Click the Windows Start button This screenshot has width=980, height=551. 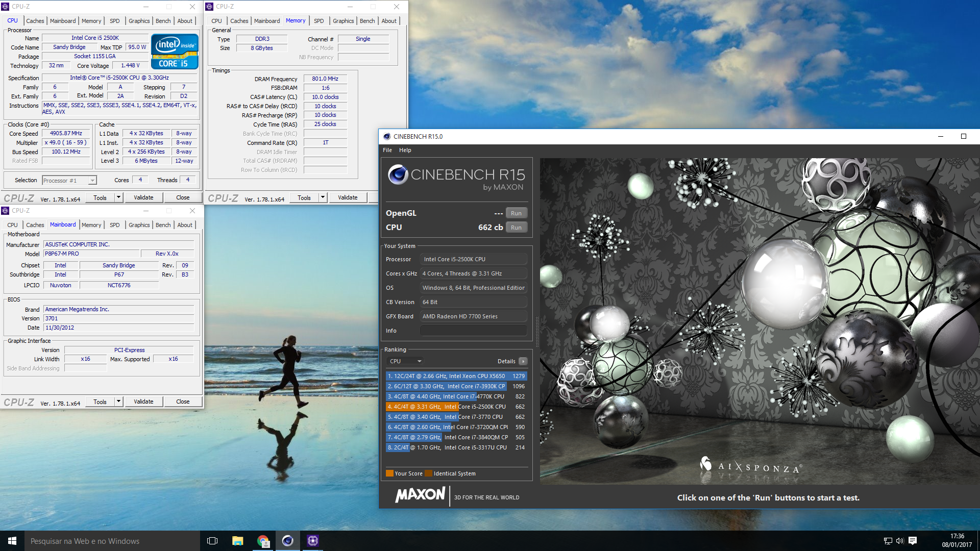12,541
